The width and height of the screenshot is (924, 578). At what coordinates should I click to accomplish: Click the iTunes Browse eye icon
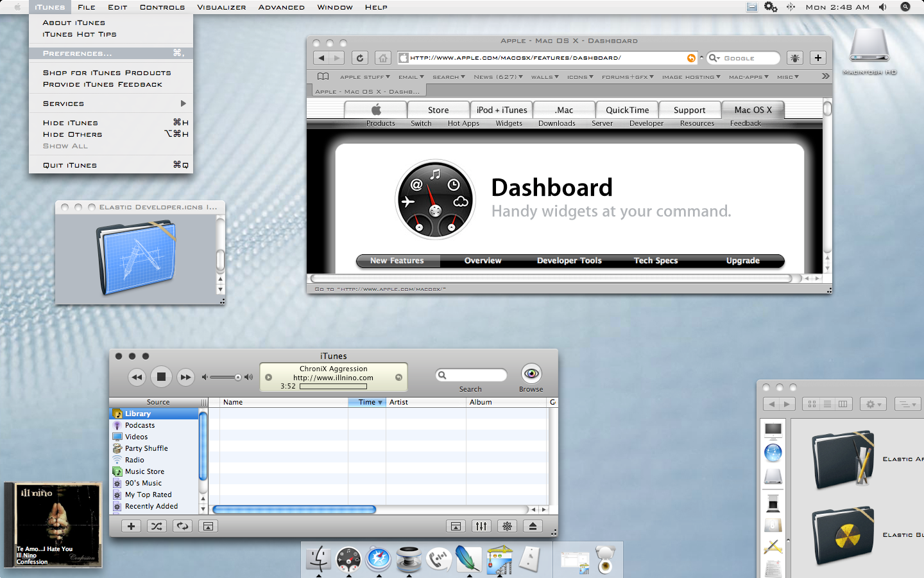[531, 374]
